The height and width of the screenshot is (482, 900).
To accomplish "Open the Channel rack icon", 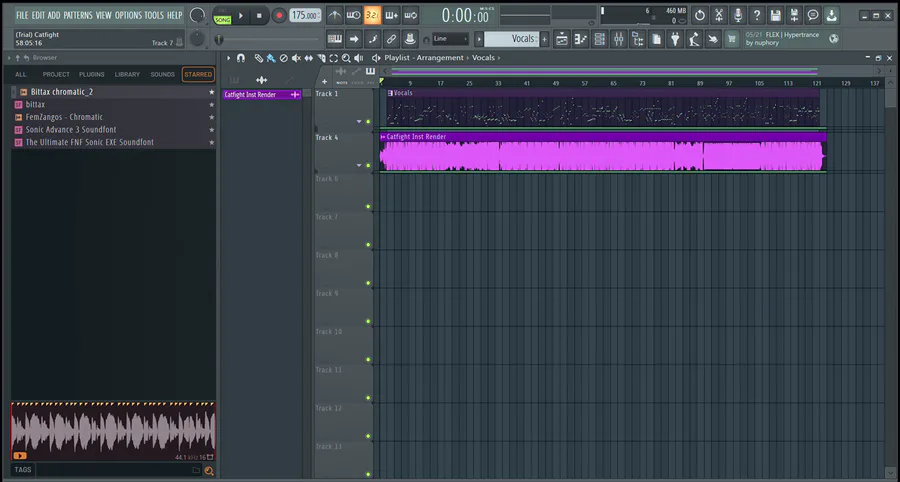I will [600, 39].
